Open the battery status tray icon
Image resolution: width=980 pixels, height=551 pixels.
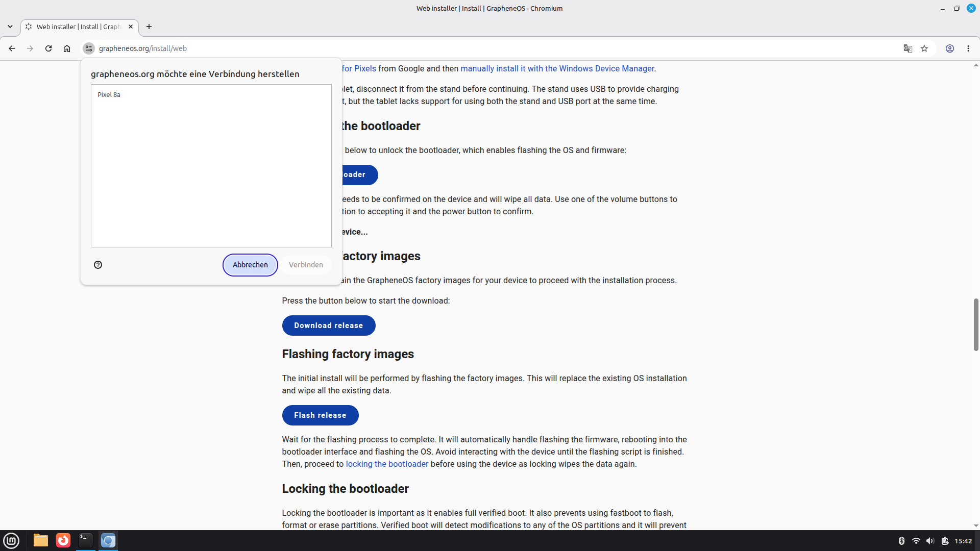pos(945,541)
